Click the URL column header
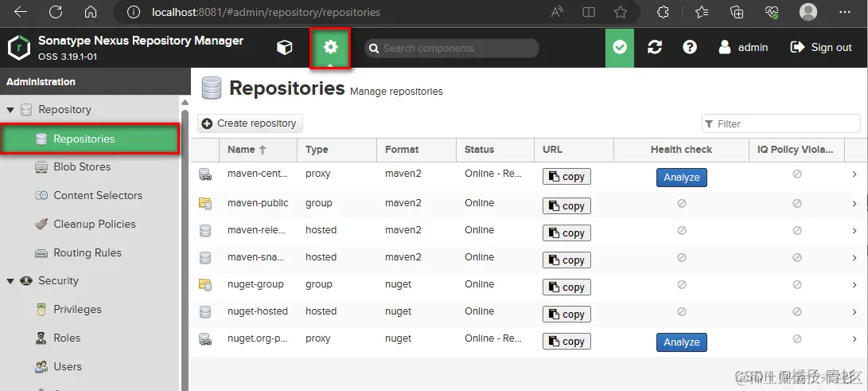Image resolution: width=868 pixels, height=391 pixels. (574, 150)
